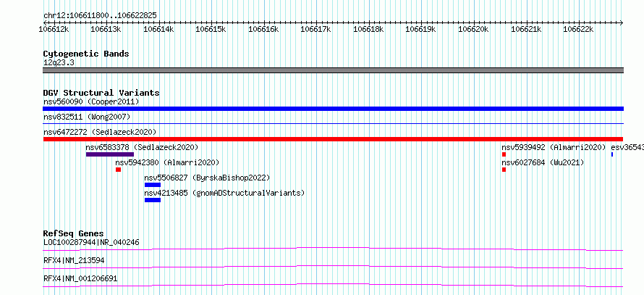This screenshot has height=295, width=644.
Task: Select the nsv832511 (Wong2007) thin blue line
Action: (333, 123)
